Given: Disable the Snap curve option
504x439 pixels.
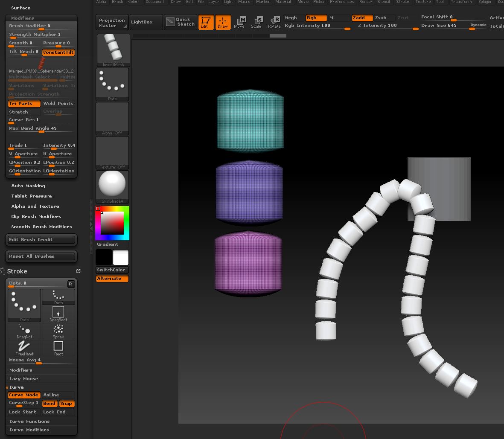Looking at the screenshot, I should tap(66, 404).
